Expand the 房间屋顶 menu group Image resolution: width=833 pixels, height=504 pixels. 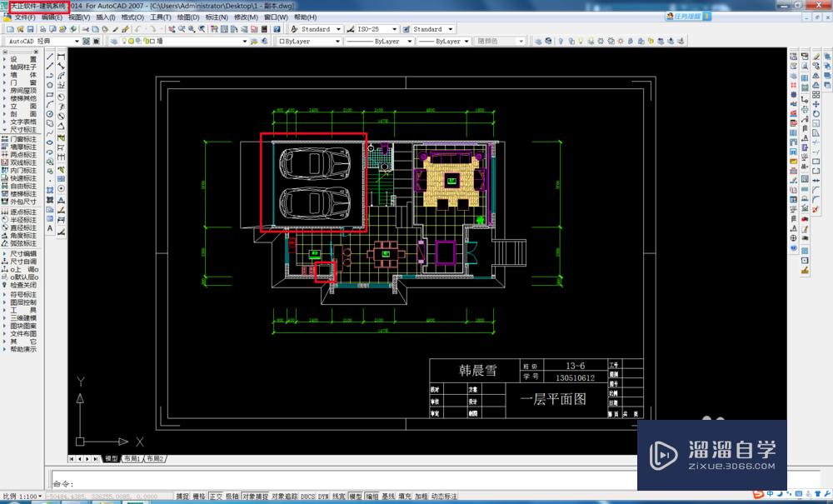click(19, 90)
